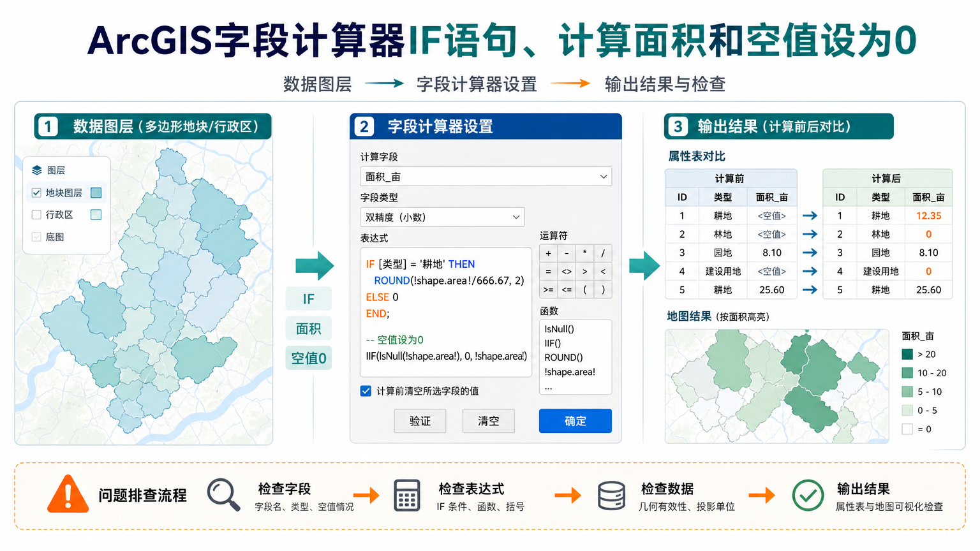Click the 验证 button
Image resolution: width=980 pixels, height=551 pixels.
click(x=420, y=421)
